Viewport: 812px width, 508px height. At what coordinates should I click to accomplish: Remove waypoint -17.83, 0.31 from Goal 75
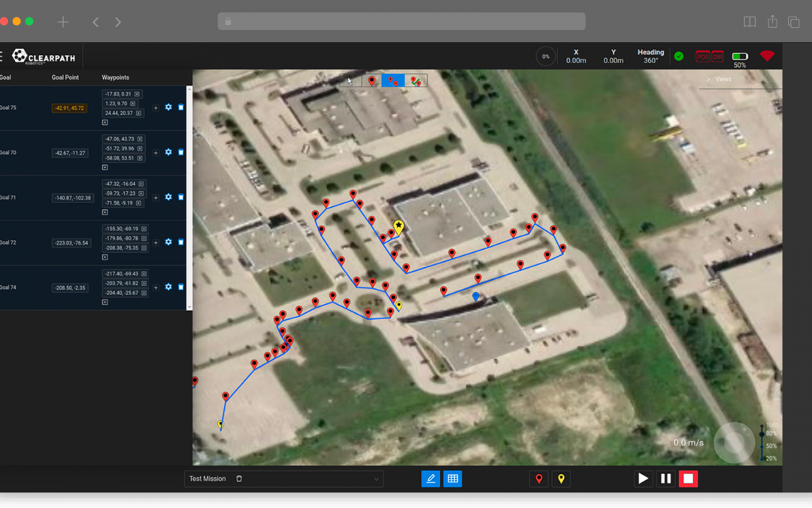(138, 94)
